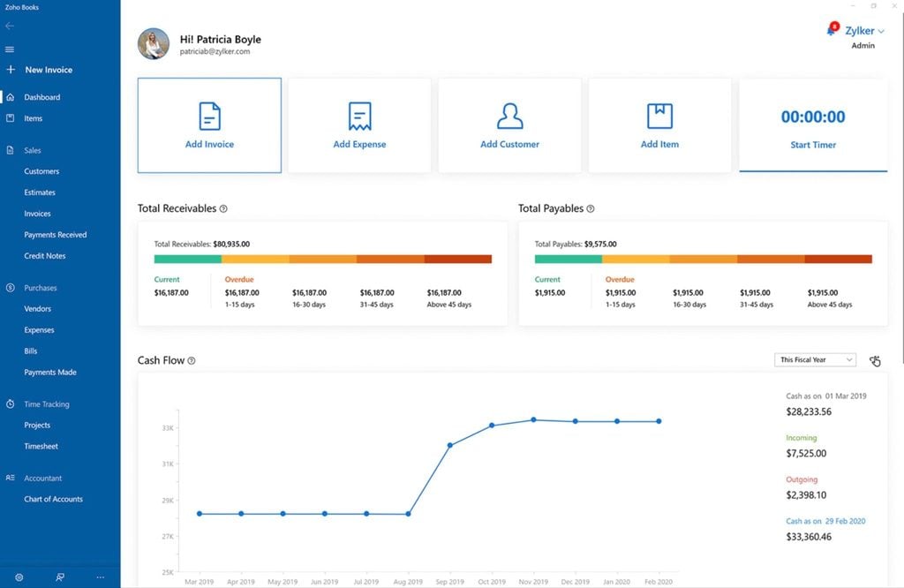Go to Vendors in sidebar
The image size is (904, 588).
click(x=37, y=309)
